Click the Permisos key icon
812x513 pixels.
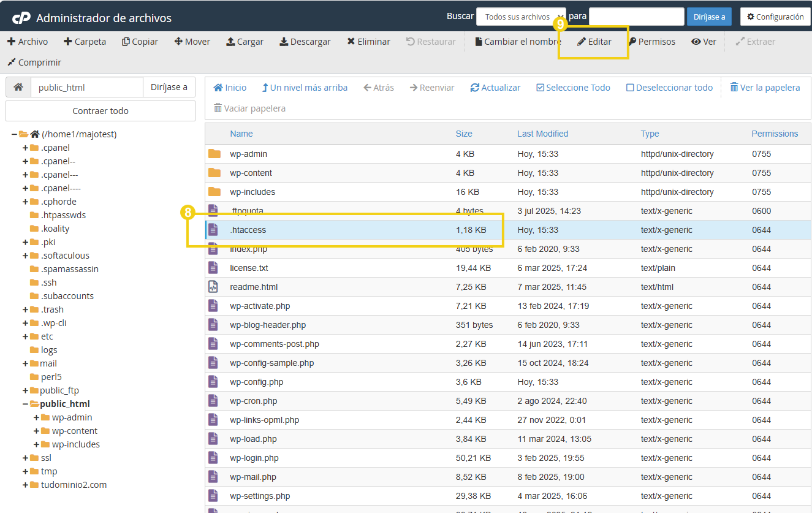(x=632, y=42)
